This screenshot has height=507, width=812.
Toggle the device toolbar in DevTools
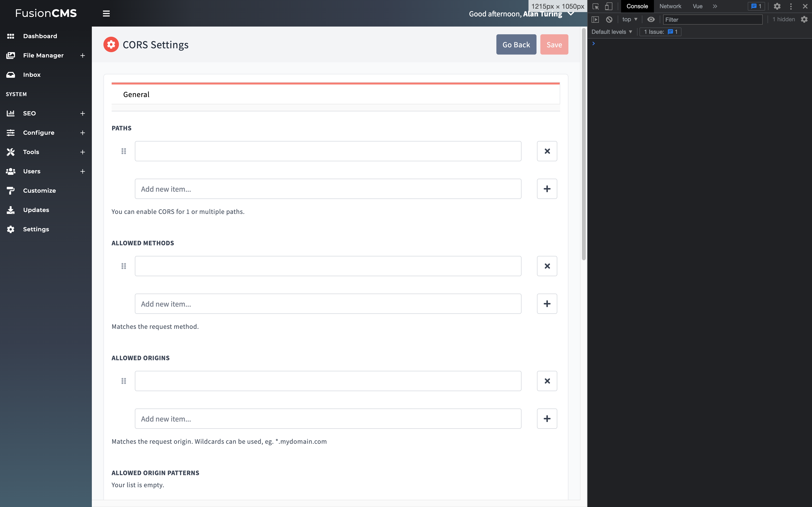pyautogui.click(x=609, y=6)
